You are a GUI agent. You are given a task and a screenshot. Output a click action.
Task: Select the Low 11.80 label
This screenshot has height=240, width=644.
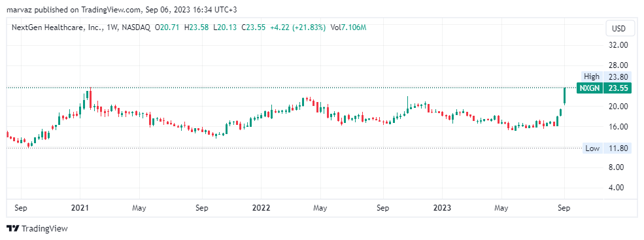tap(606, 148)
